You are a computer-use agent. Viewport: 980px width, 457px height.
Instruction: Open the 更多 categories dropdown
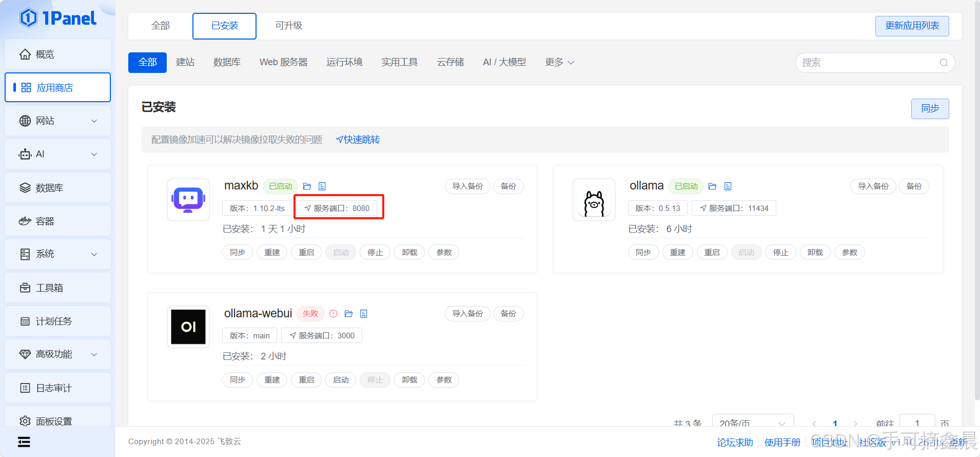tap(559, 63)
